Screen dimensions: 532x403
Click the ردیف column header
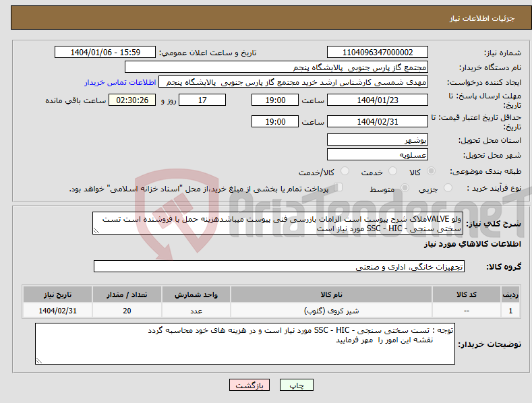coord(510,294)
